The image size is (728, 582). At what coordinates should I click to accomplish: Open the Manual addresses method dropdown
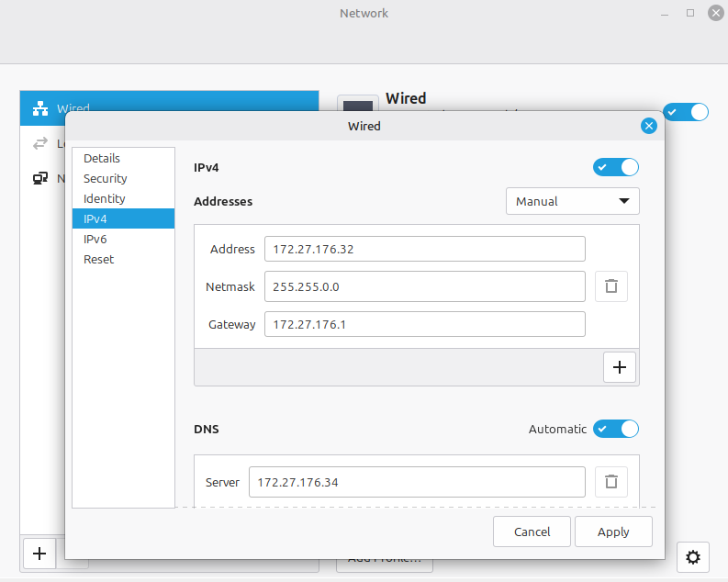572,201
